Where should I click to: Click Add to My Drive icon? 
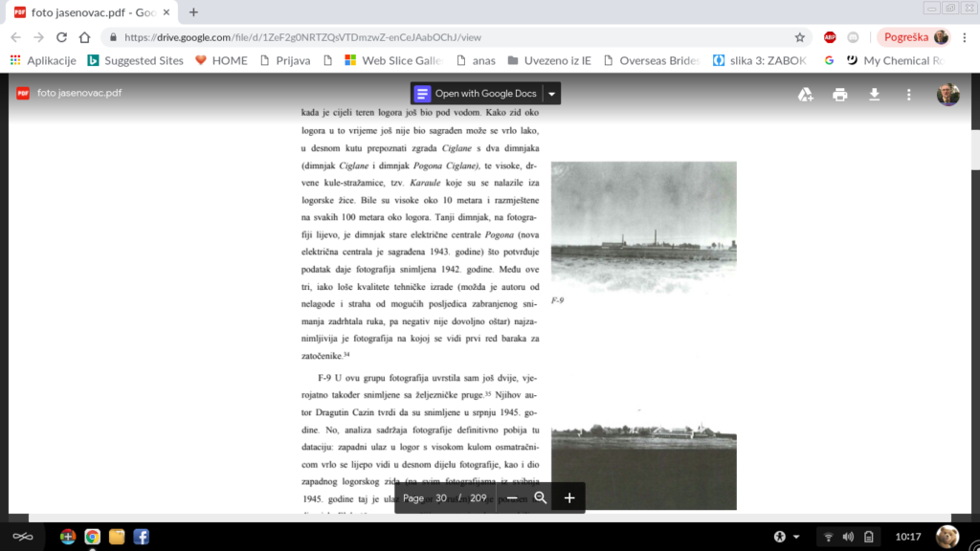(x=806, y=94)
